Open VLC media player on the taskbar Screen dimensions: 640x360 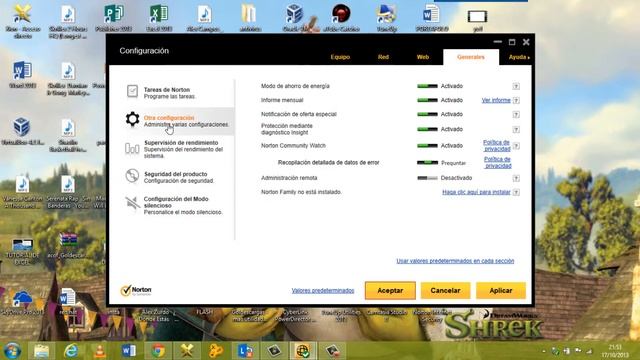(100, 351)
